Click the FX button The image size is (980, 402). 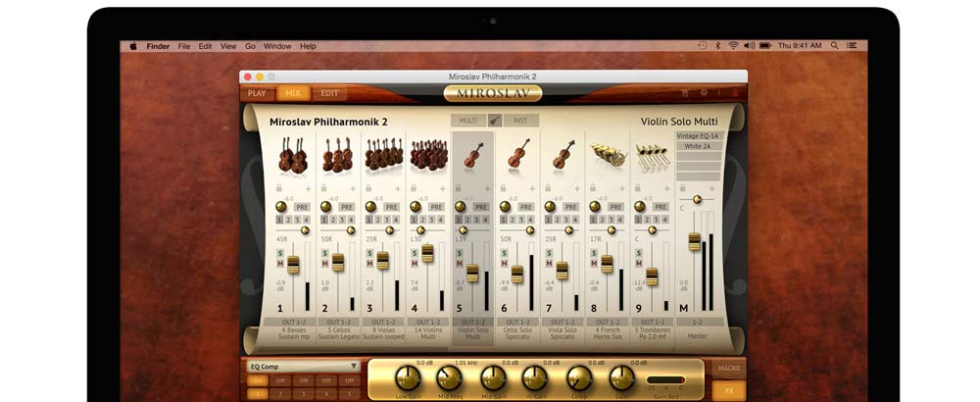tap(729, 391)
